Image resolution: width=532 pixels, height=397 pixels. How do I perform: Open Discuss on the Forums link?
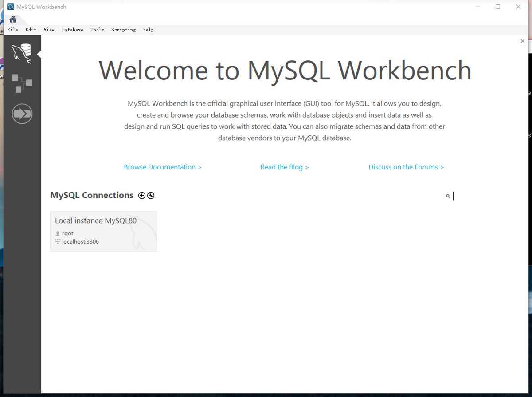[406, 167]
